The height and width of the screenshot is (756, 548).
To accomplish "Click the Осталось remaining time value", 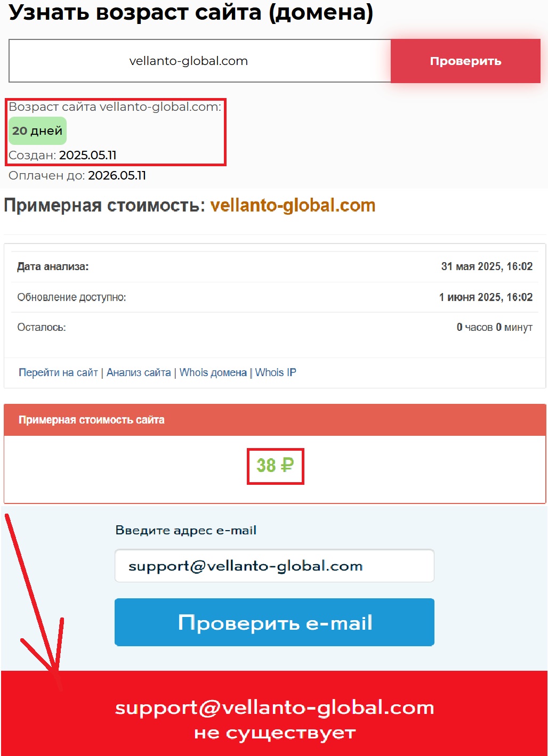I will click(495, 327).
